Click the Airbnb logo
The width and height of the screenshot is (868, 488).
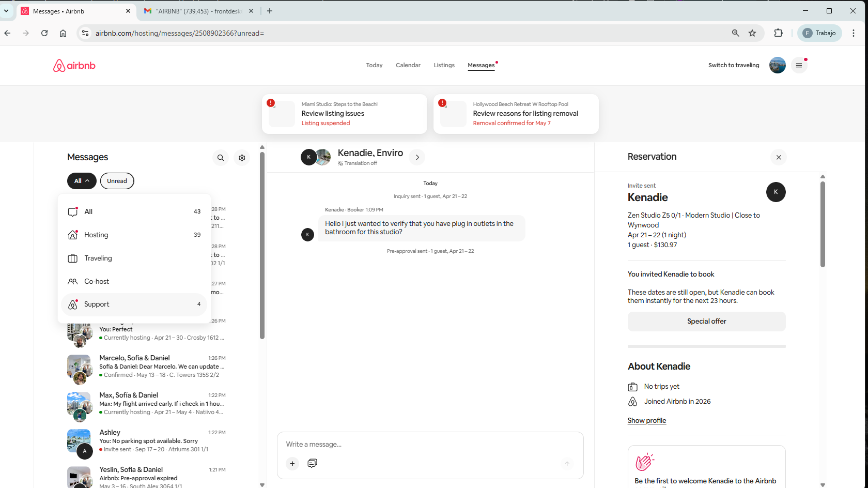pyautogui.click(x=74, y=66)
